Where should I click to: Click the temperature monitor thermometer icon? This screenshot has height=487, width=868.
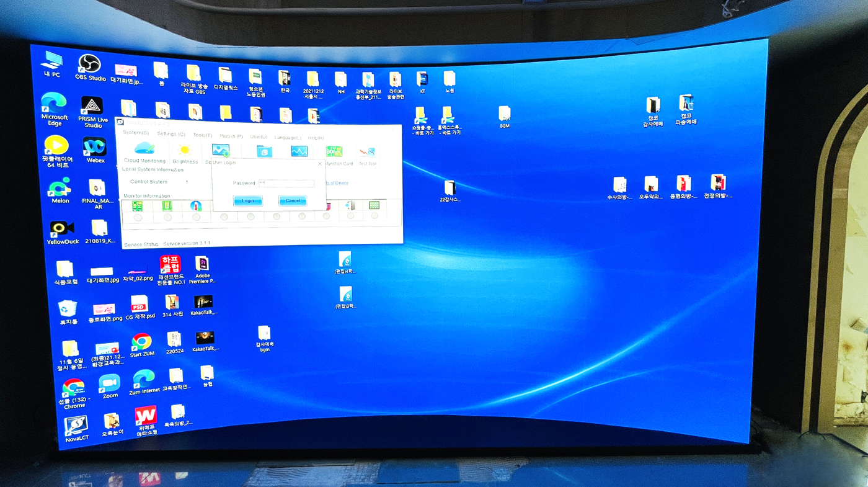tap(197, 206)
